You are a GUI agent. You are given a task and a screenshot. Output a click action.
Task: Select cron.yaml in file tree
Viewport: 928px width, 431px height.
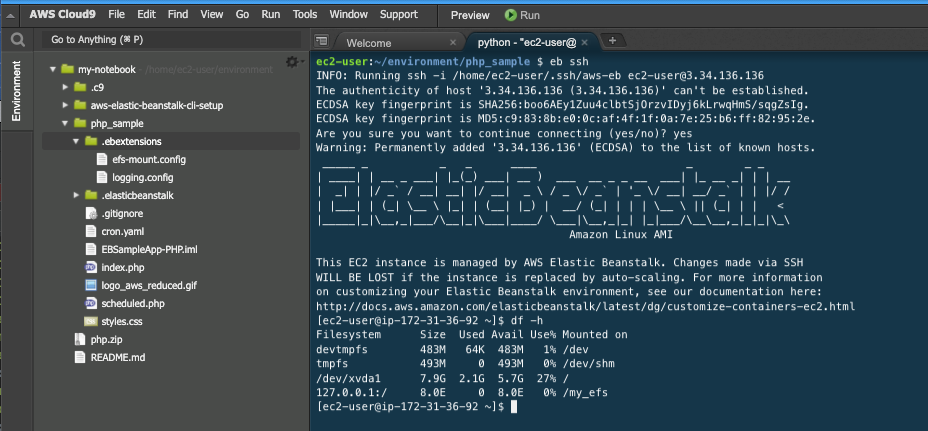123,231
